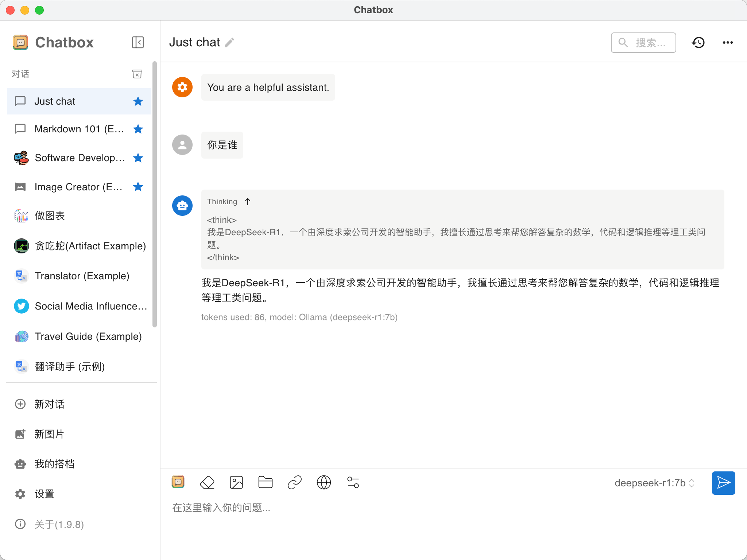Image resolution: width=747 pixels, height=560 pixels.
Task: Click the orange system prompt gear avatar
Action: (x=182, y=87)
